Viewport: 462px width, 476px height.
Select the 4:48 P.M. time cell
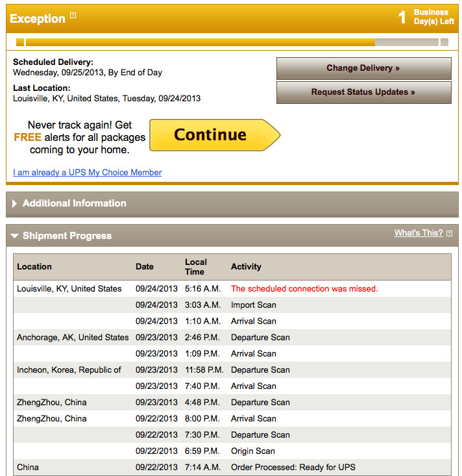(202, 402)
